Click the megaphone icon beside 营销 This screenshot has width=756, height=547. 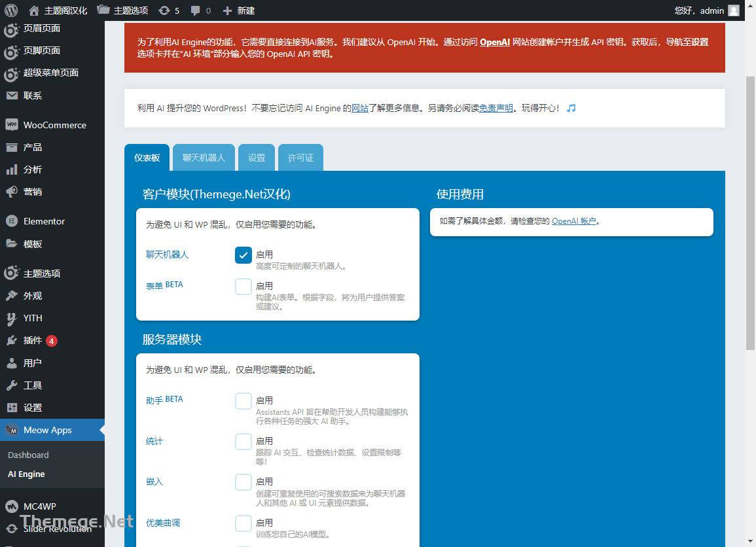12,192
